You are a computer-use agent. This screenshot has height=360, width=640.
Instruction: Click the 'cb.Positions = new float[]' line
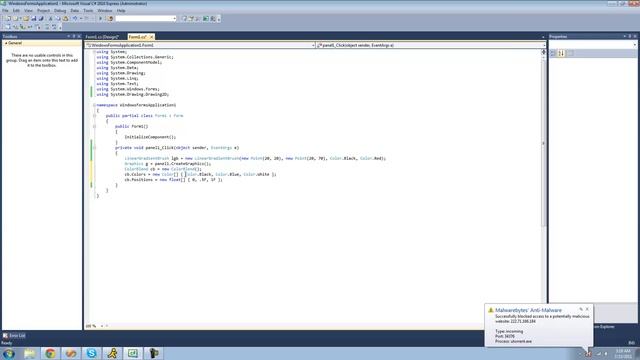point(173,180)
